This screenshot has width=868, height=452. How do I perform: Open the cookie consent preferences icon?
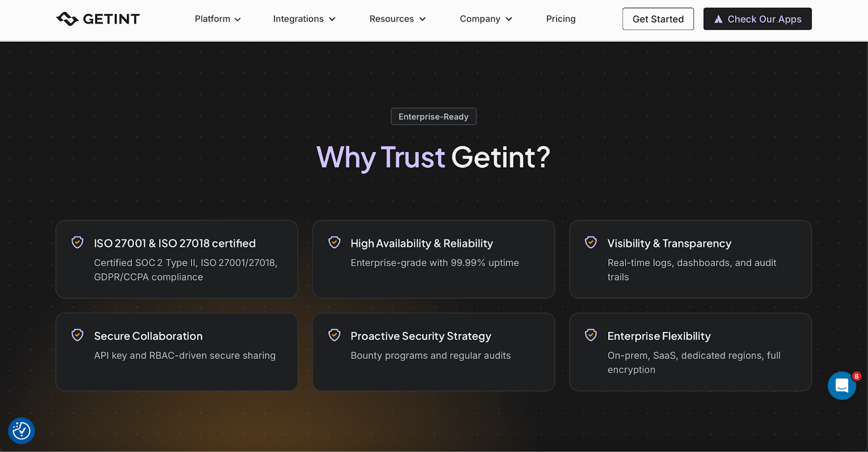[x=22, y=431]
